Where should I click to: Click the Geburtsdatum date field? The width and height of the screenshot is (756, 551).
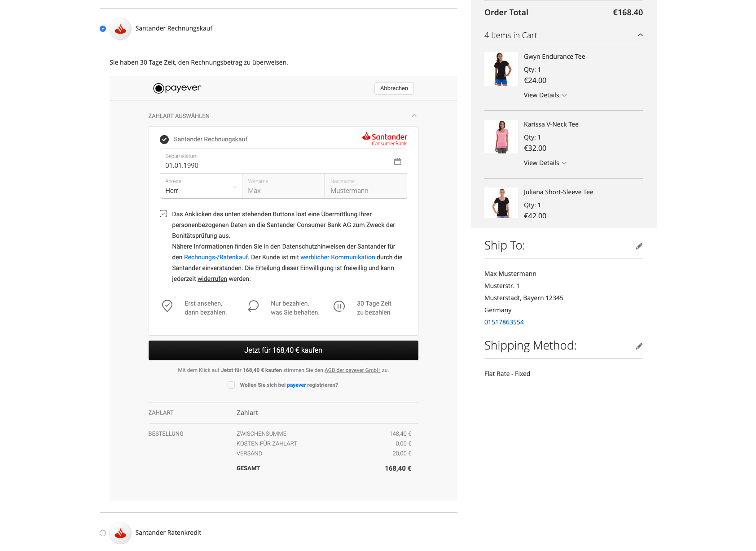pos(283,162)
